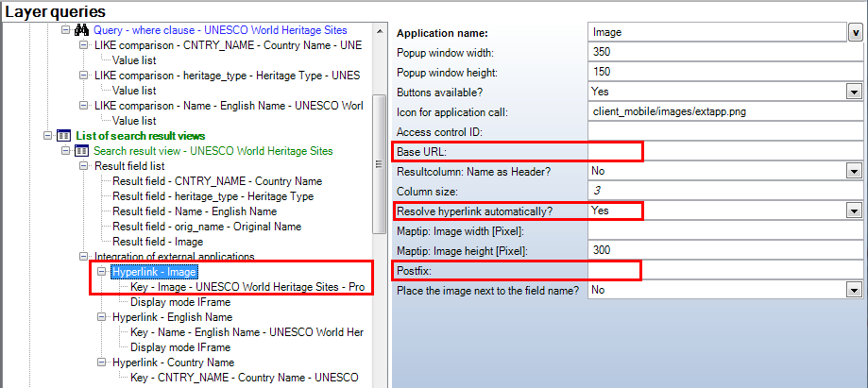Collapse Result field list node
The image size is (868, 388).
(83, 165)
